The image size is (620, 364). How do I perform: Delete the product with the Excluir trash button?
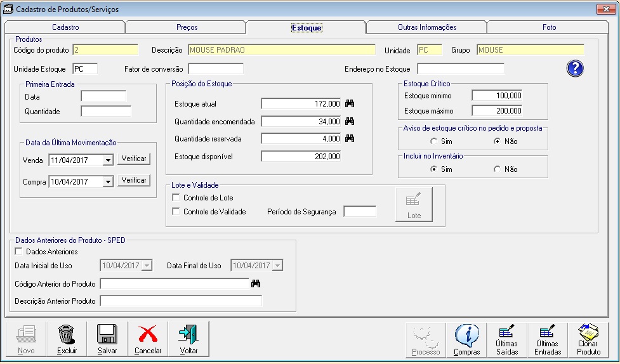pyautogui.click(x=67, y=339)
